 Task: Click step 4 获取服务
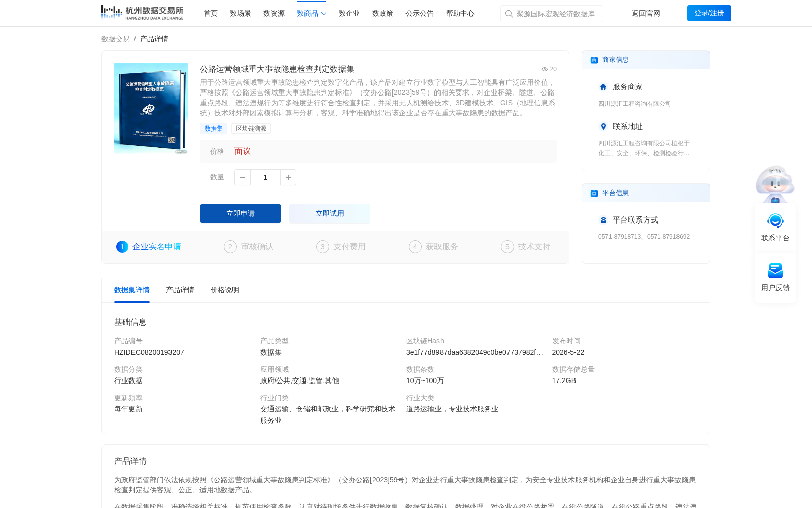tap(433, 247)
